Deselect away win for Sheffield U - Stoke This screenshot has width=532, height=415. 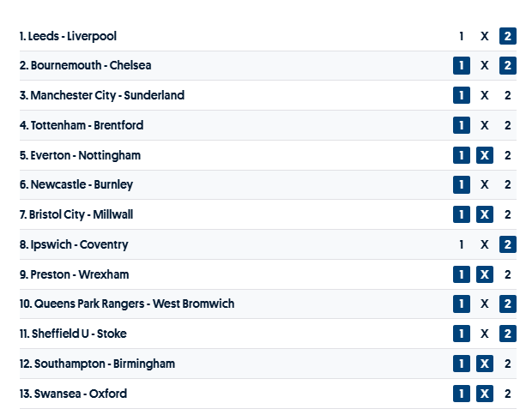click(x=508, y=334)
